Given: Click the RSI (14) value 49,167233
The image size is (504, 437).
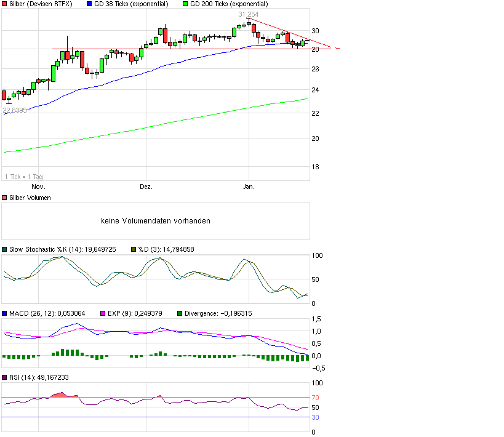Looking at the screenshot, I should coord(53,377).
